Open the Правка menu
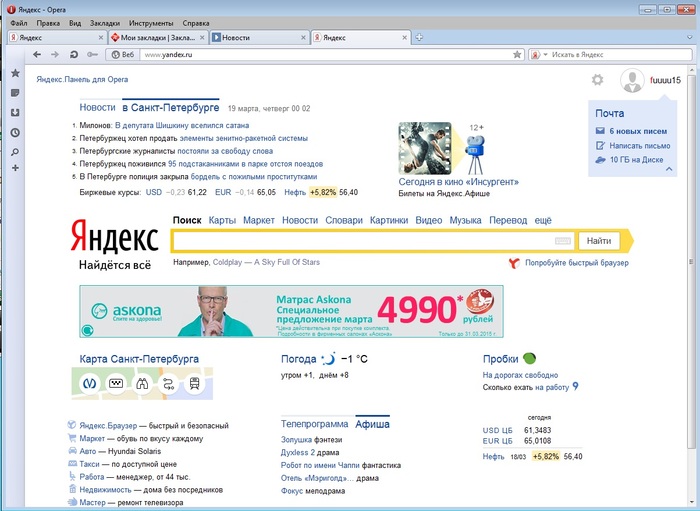The height and width of the screenshot is (511, 700). (x=48, y=23)
